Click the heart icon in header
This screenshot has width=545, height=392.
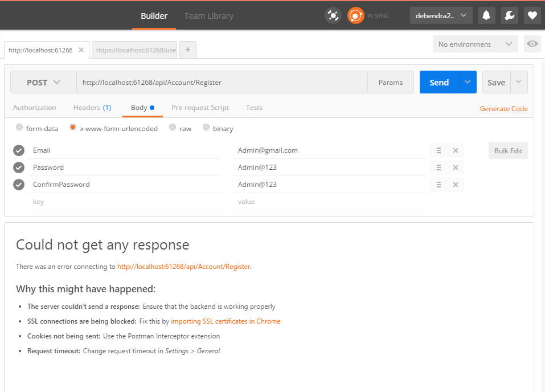click(x=532, y=15)
